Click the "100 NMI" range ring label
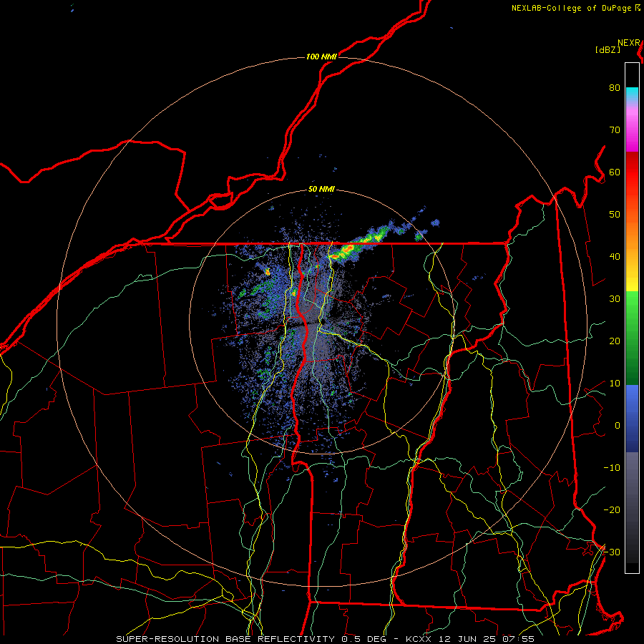The height and width of the screenshot is (644, 644). pos(321,57)
